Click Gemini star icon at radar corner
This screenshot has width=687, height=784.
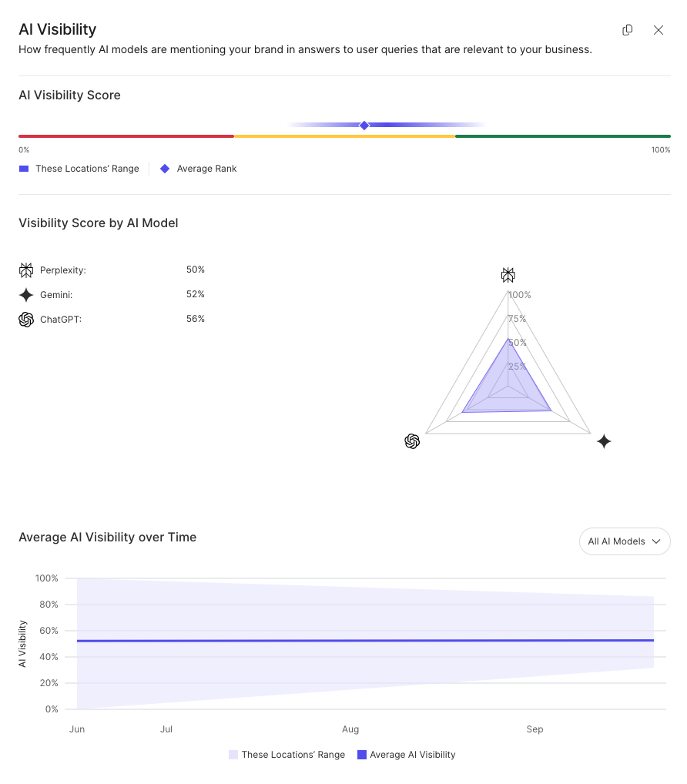pyautogui.click(x=604, y=441)
